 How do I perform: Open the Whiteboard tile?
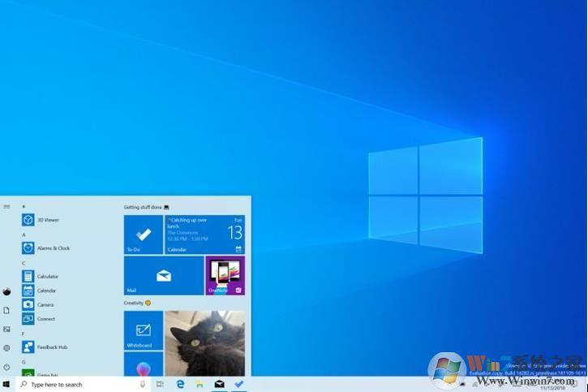144,331
